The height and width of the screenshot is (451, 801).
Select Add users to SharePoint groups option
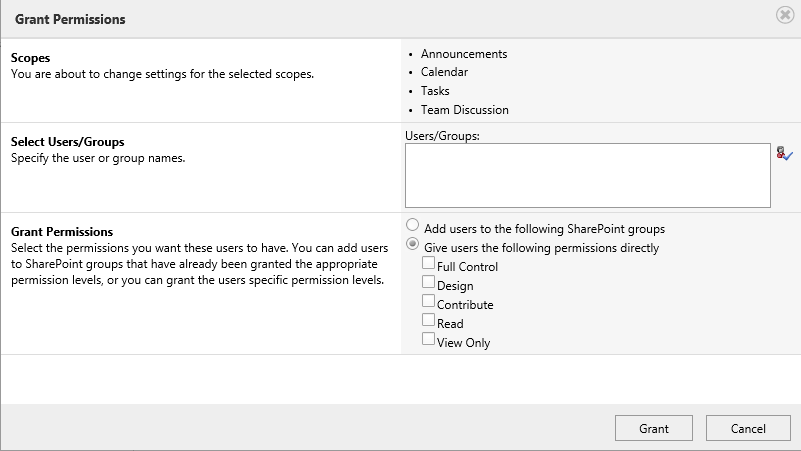tap(412, 225)
